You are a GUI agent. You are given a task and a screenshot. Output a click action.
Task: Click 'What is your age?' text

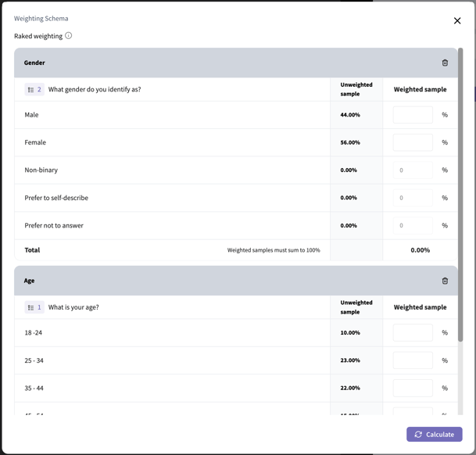click(x=73, y=307)
